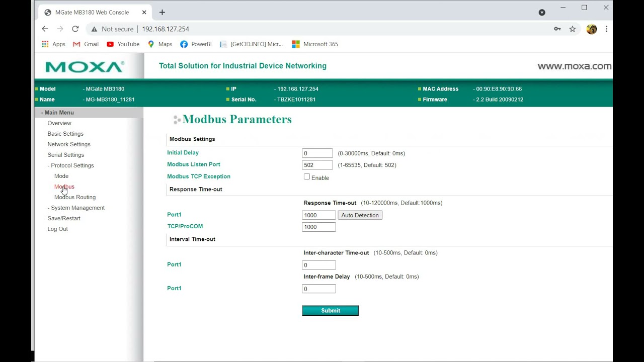Click the browser forward arrow
This screenshot has width=644, height=362.
(x=60, y=29)
